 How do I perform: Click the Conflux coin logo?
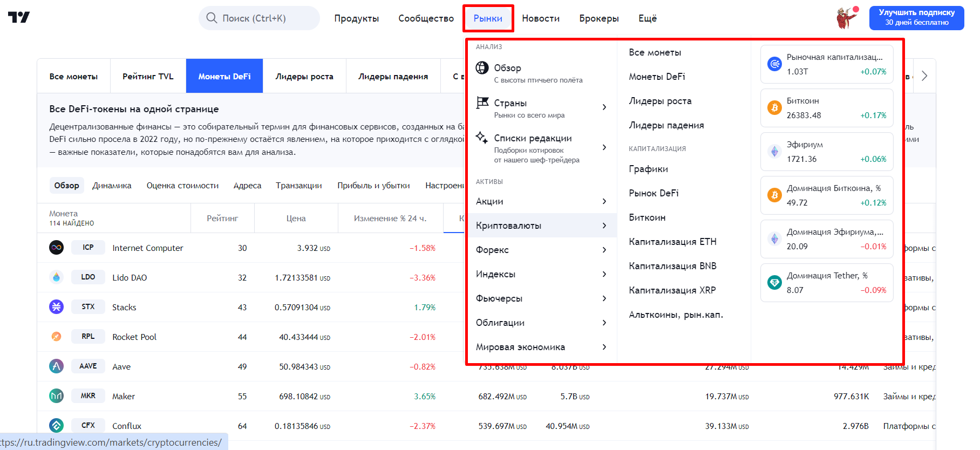[x=56, y=426]
